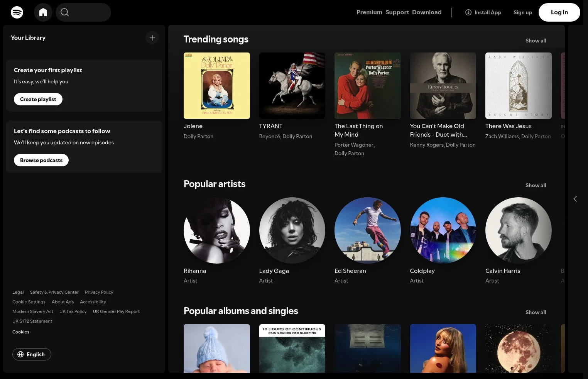Screen dimensions: 588x379
Task: Click Dolly Parton under Jolene
Action: (198, 136)
